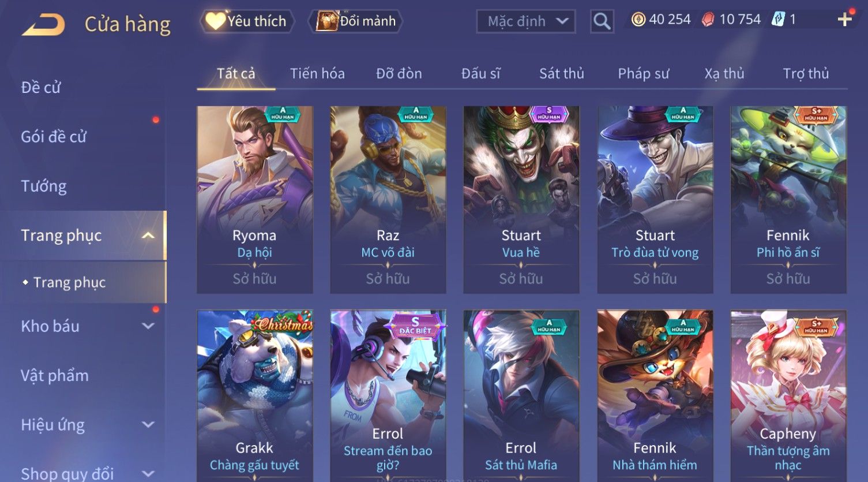Image resolution: width=868 pixels, height=482 pixels.
Task: Tap the blue ticket currency icon
Action: click(778, 20)
